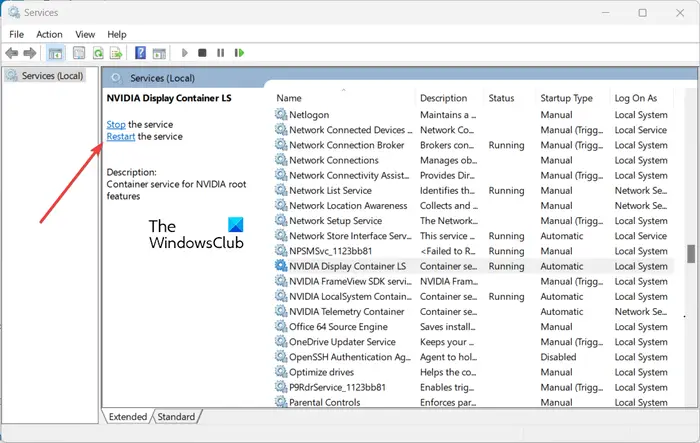The height and width of the screenshot is (443, 700).
Task: Click the gear icon beside Netlogon
Action: (x=281, y=114)
